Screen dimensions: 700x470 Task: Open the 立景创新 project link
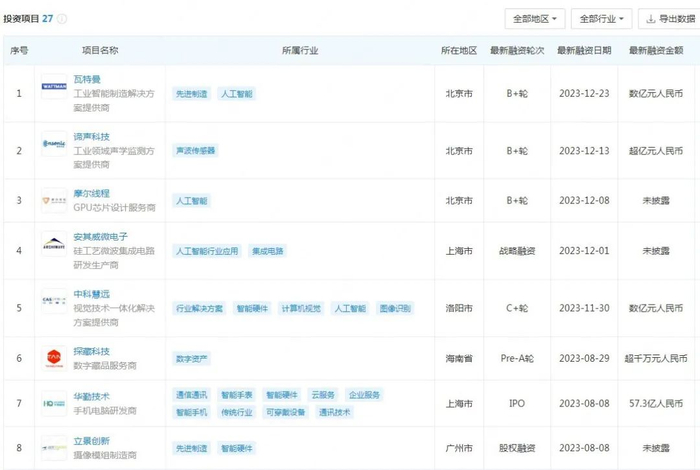point(92,441)
